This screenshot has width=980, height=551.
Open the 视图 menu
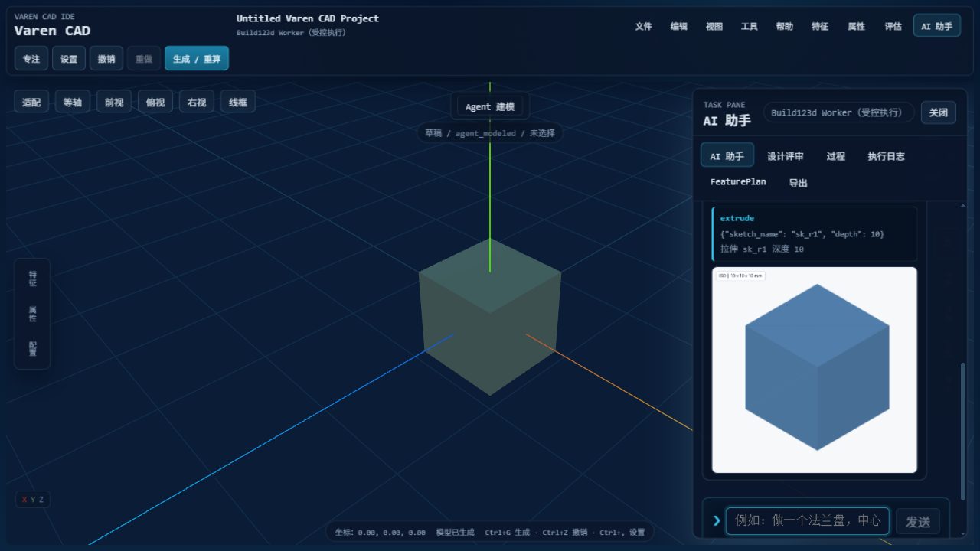click(714, 26)
